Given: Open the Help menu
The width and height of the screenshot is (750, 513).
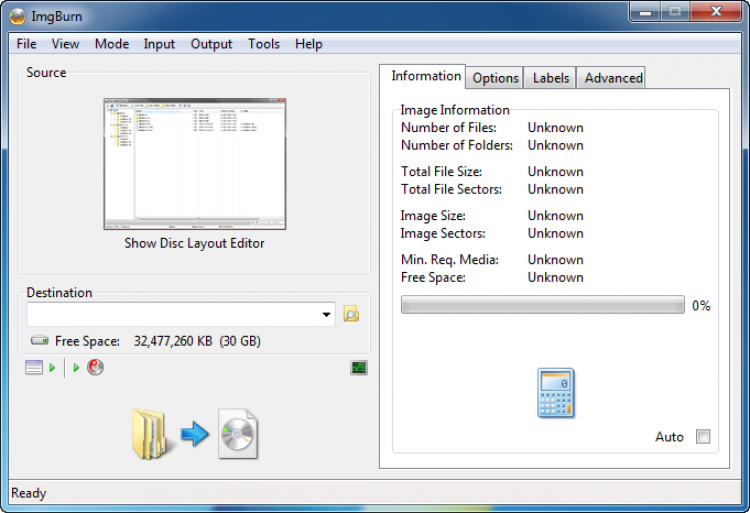Looking at the screenshot, I should click(x=309, y=44).
